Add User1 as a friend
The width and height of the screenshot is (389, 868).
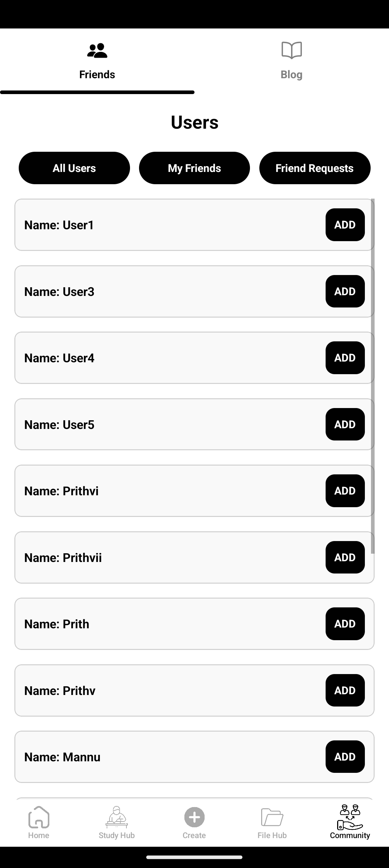pos(345,225)
